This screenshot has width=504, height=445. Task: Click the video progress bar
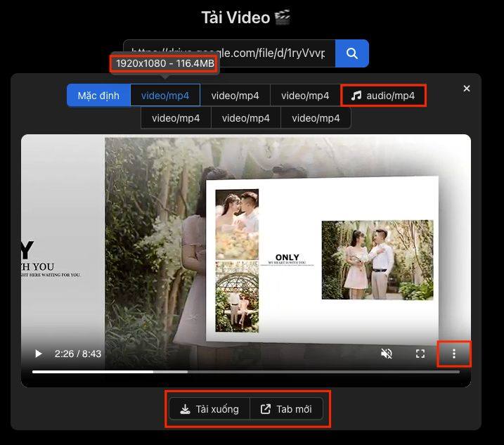[x=245, y=372]
